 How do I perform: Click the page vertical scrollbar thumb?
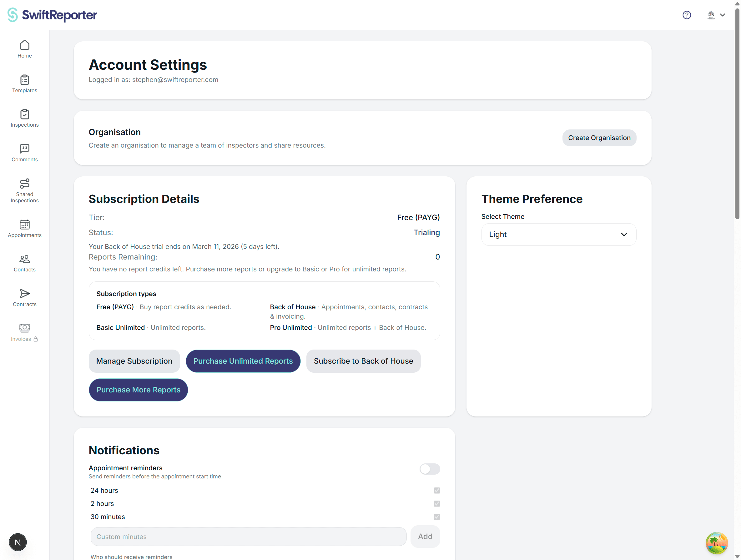pyautogui.click(x=737, y=114)
